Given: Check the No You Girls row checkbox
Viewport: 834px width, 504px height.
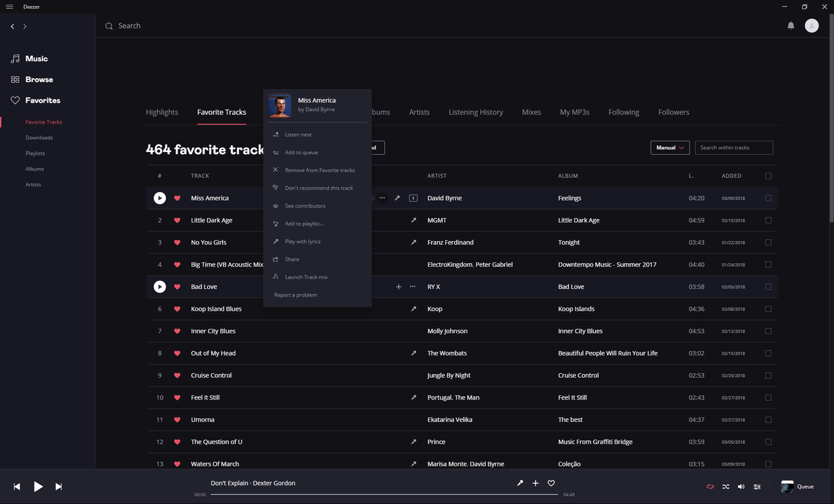Looking at the screenshot, I should click(x=768, y=242).
